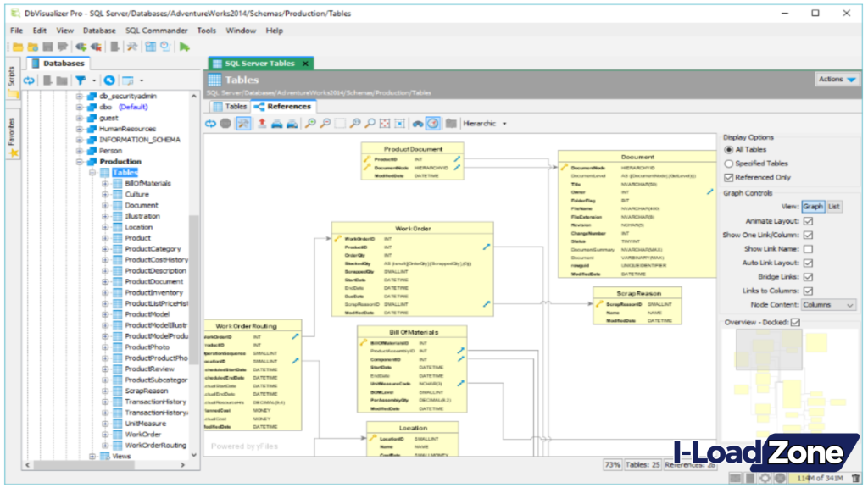Open Tool Properties wrench icon in main toolbar
Viewport: 868px width, 488px height.
tap(132, 47)
